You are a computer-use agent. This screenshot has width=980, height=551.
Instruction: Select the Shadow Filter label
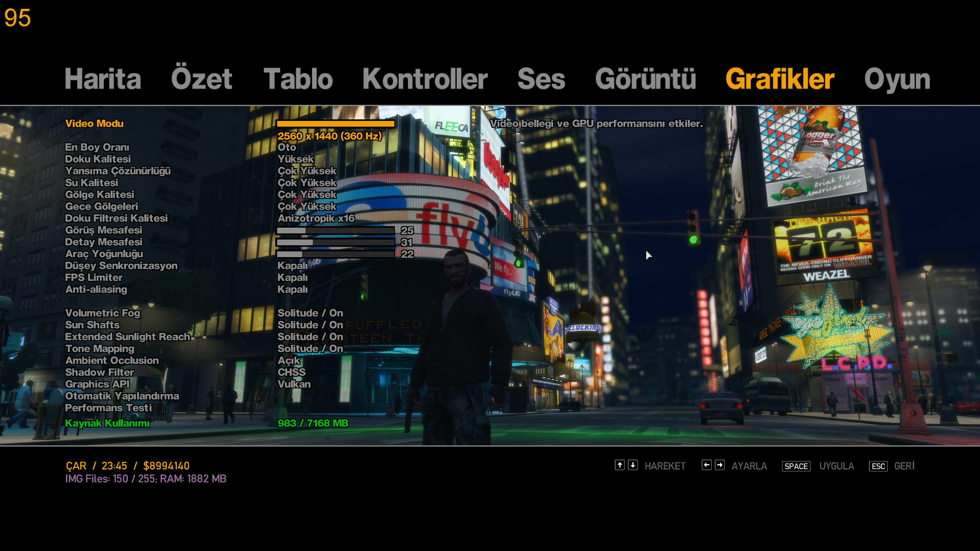coord(100,372)
